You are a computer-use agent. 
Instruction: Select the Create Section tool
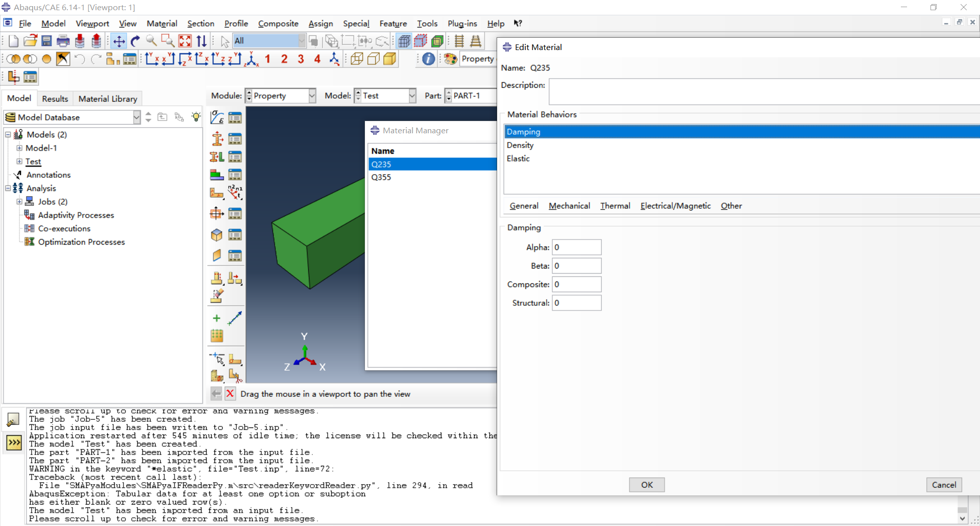pyautogui.click(x=216, y=138)
